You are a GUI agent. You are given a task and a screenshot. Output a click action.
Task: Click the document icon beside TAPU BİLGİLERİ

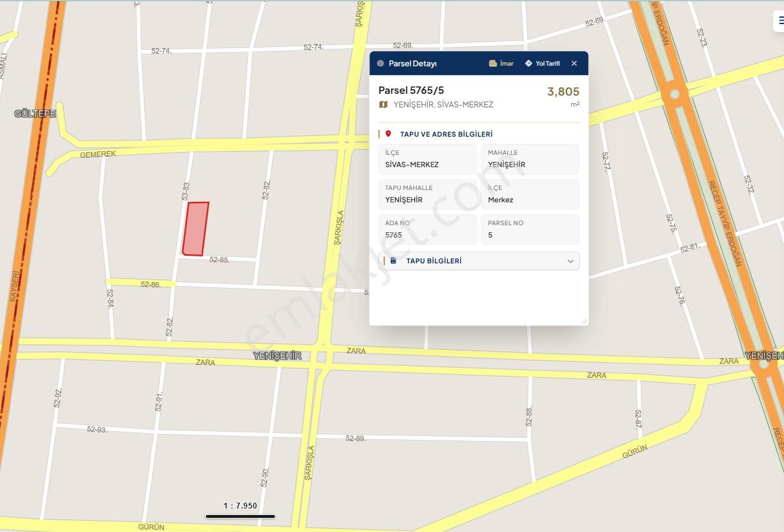coord(393,260)
